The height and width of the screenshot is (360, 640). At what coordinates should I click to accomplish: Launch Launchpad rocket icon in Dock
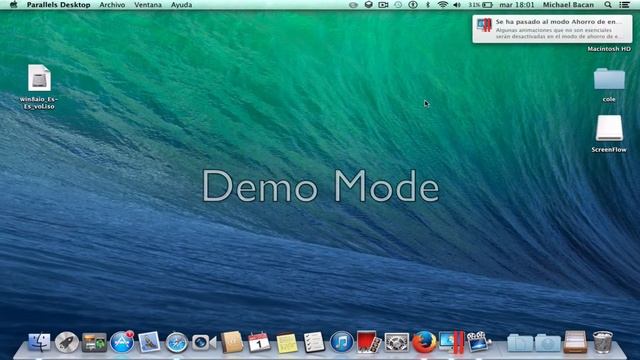pos(67,342)
